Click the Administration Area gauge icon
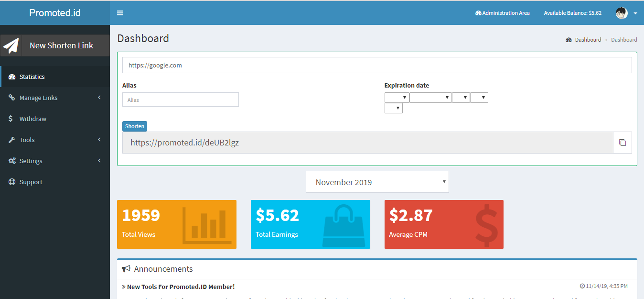 (478, 13)
